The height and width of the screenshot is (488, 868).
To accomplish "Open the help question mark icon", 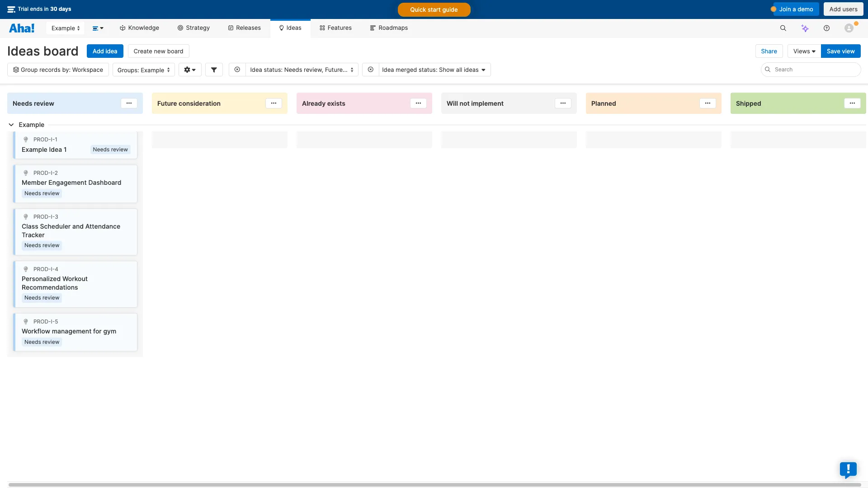I will tap(826, 28).
